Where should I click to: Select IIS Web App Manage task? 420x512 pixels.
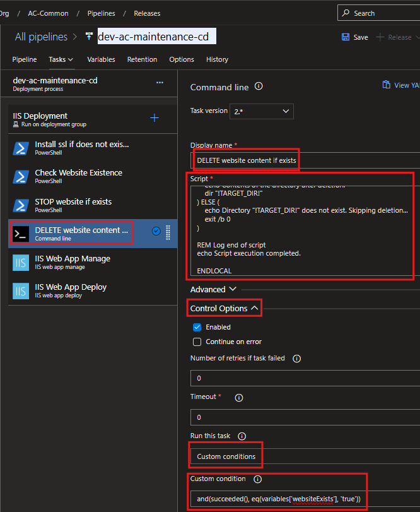click(x=93, y=262)
